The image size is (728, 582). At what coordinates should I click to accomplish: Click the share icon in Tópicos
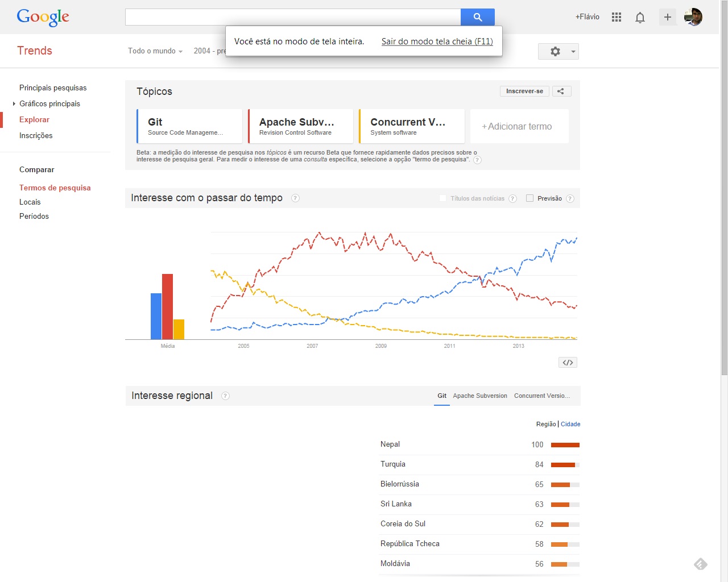[x=561, y=91]
